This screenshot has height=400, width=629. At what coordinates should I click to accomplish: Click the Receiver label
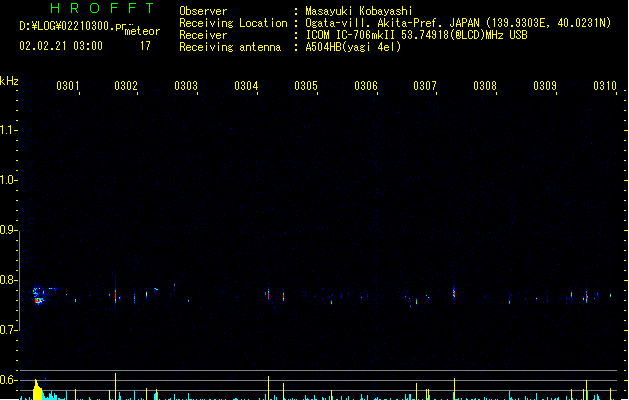[203, 35]
